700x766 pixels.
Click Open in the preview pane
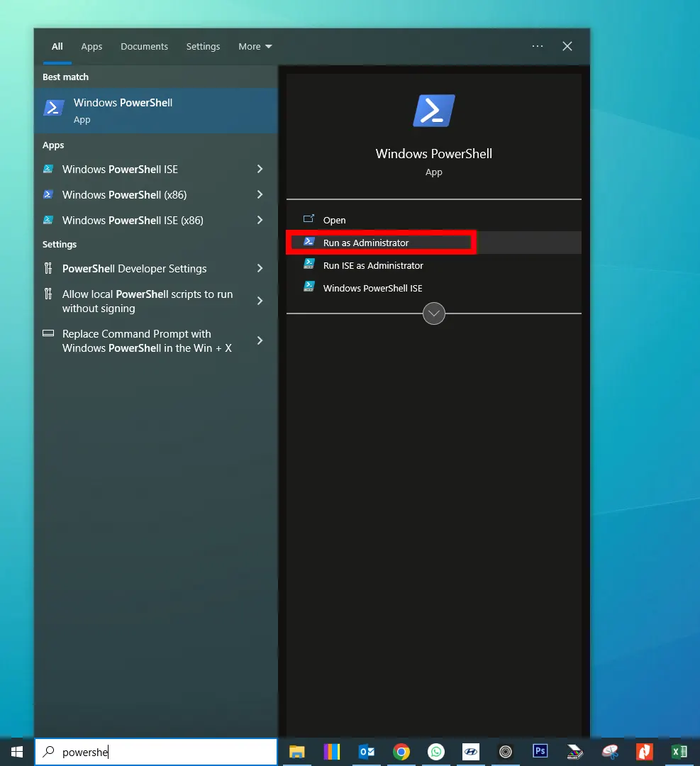(434, 220)
